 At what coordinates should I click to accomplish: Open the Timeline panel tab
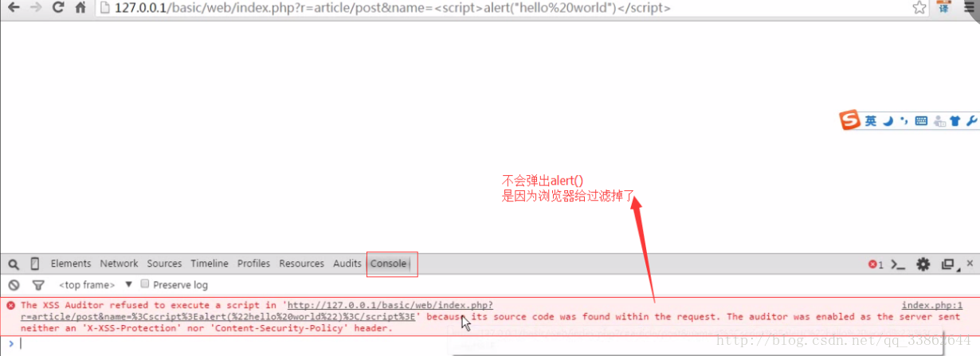click(x=210, y=264)
